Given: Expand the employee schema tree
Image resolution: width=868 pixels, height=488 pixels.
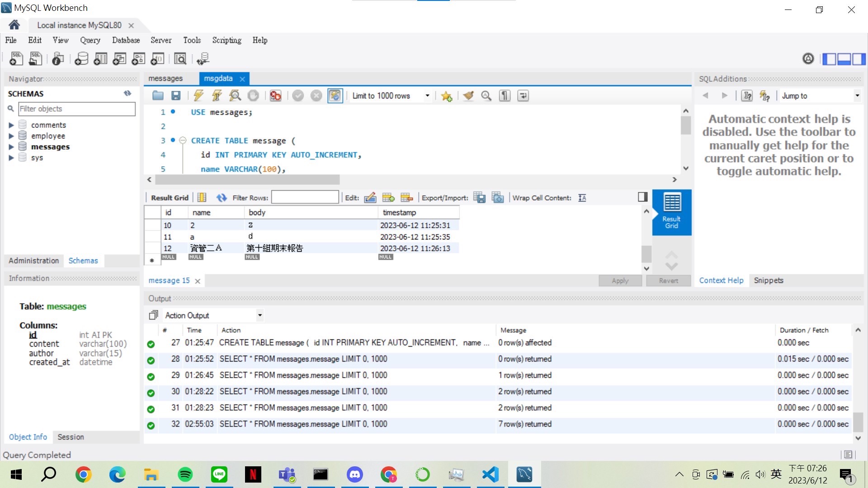Looking at the screenshot, I should coord(11,136).
